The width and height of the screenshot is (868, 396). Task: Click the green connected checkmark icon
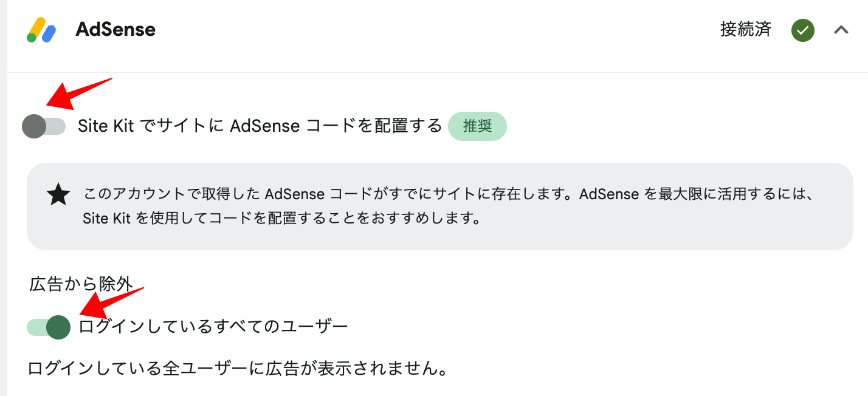tap(802, 30)
